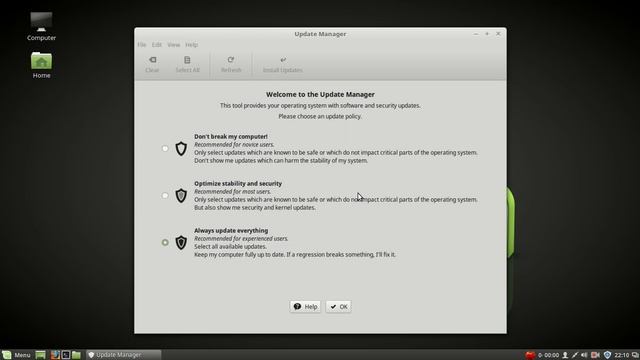Click the red recording tray icon

(x=530, y=355)
